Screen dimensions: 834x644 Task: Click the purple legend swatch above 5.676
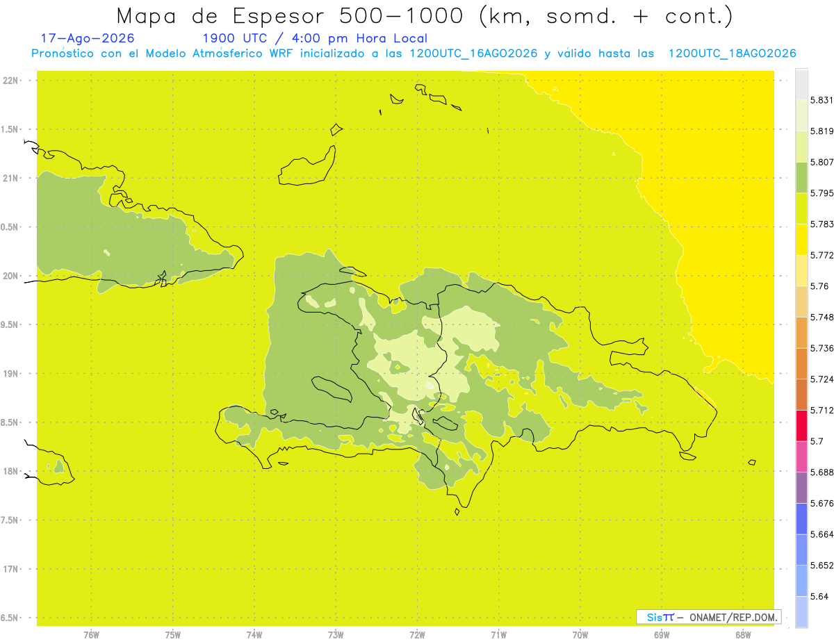pos(801,487)
